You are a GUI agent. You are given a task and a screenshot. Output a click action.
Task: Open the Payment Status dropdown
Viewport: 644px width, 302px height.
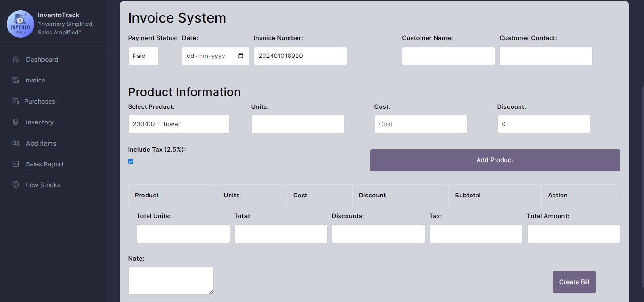coord(143,56)
